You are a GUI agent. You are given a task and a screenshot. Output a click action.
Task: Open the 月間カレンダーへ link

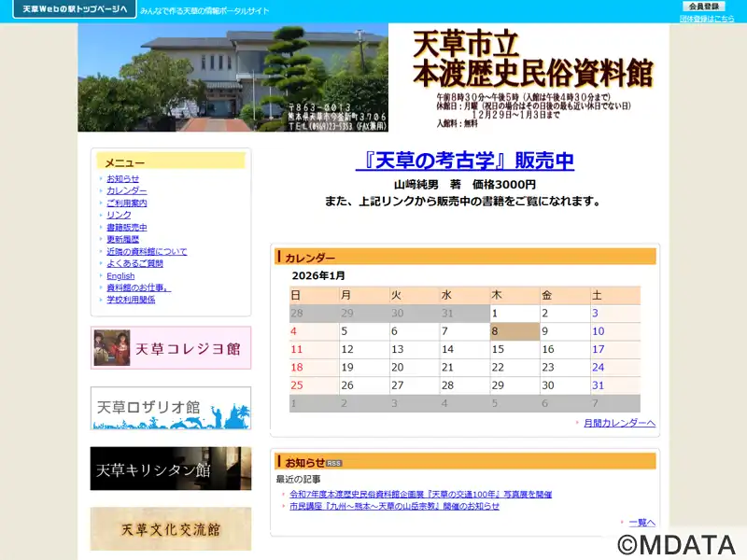click(x=619, y=423)
